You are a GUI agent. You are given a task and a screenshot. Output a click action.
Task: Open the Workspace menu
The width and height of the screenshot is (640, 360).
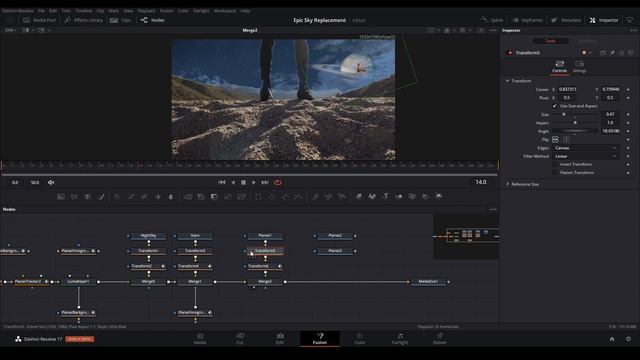[225, 11]
